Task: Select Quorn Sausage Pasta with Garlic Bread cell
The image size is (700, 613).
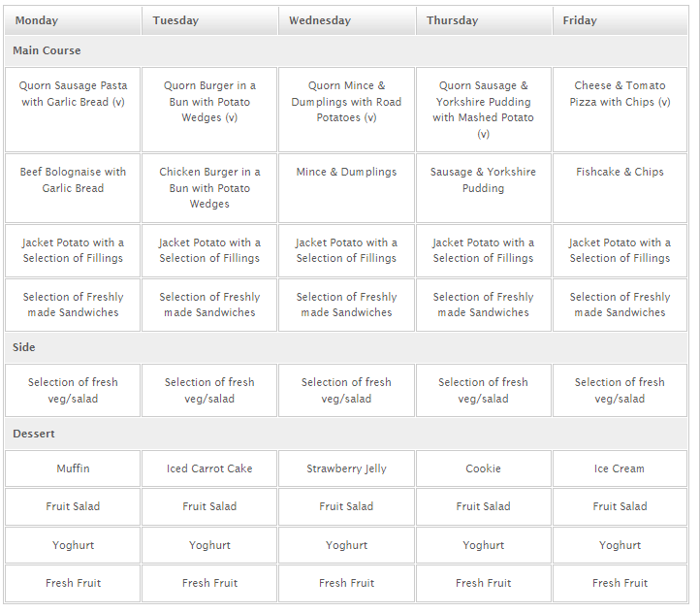Action: coord(73,110)
